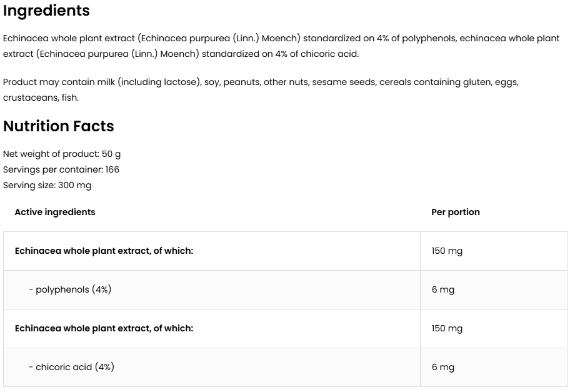Click the 150 mg value above chicoric acid row
Viewport: 570px width, 392px height.
447,328
